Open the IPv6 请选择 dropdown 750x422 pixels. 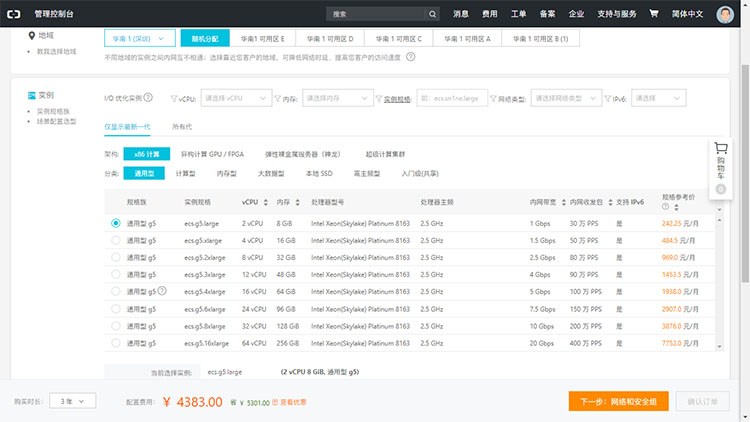pyautogui.click(x=659, y=98)
